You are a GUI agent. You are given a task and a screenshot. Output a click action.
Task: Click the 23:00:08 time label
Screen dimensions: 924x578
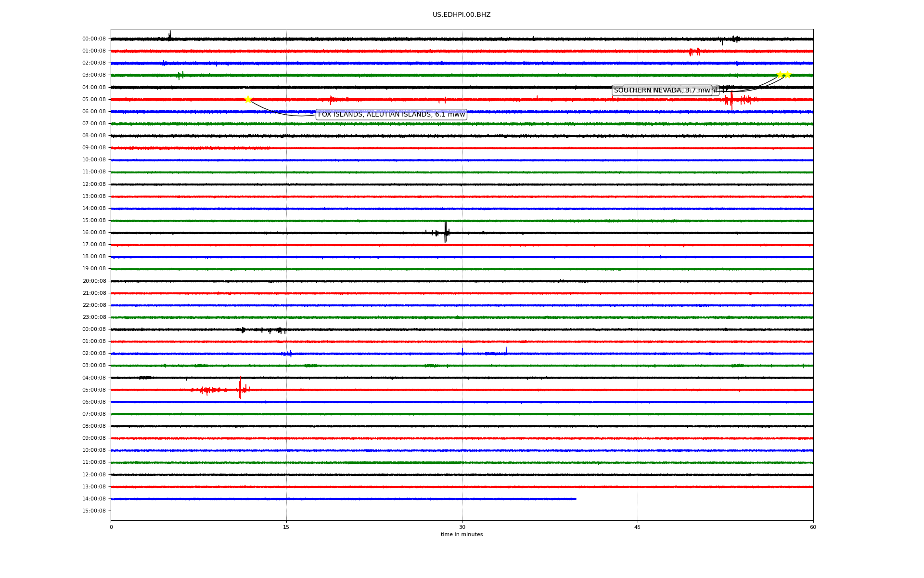click(x=94, y=317)
